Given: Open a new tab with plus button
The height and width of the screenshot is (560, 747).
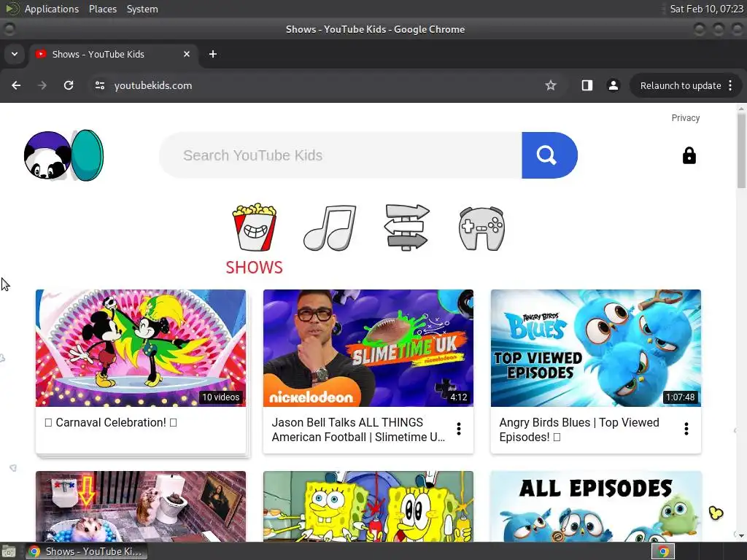Looking at the screenshot, I should tap(213, 54).
